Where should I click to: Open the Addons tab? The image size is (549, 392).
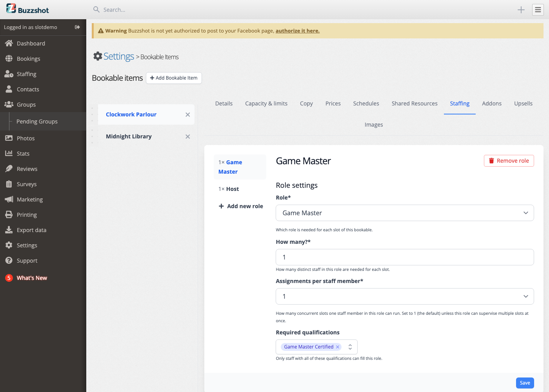coord(492,103)
